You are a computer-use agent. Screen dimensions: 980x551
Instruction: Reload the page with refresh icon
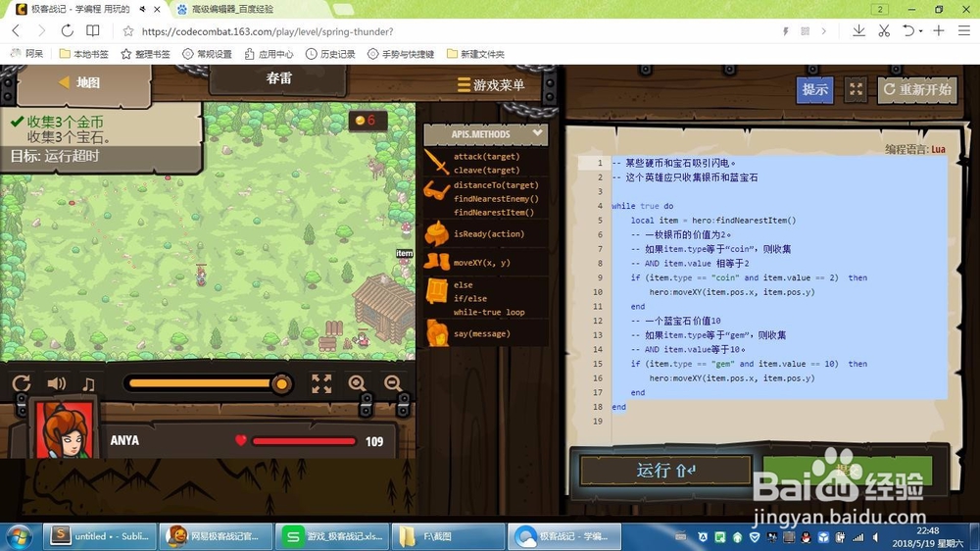pos(67,30)
